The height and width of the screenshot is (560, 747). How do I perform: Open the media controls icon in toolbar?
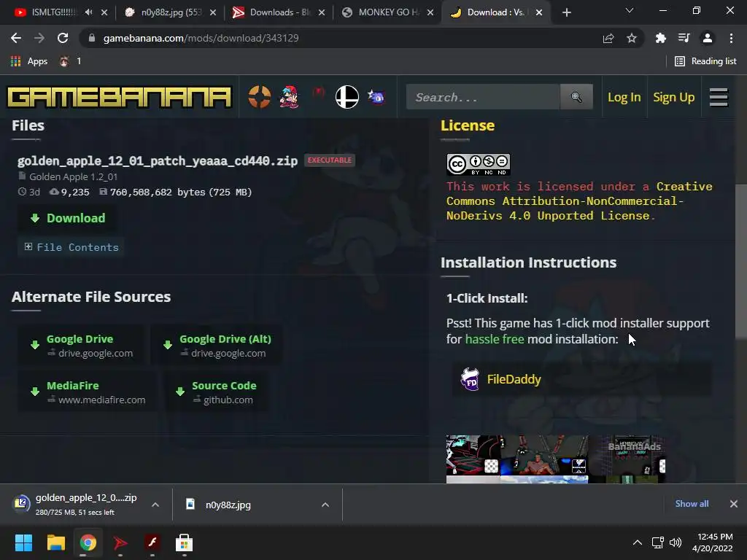[x=684, y=38]
